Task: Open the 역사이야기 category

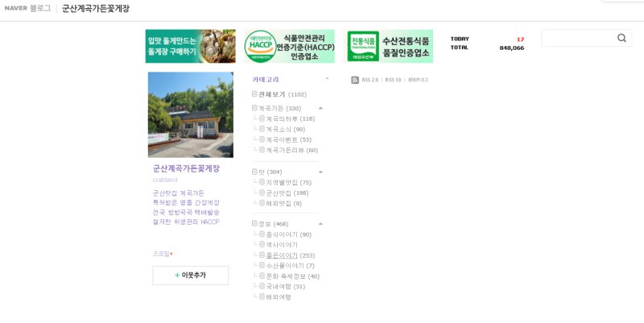Action: pyautogui.click(x=282, y=245)
